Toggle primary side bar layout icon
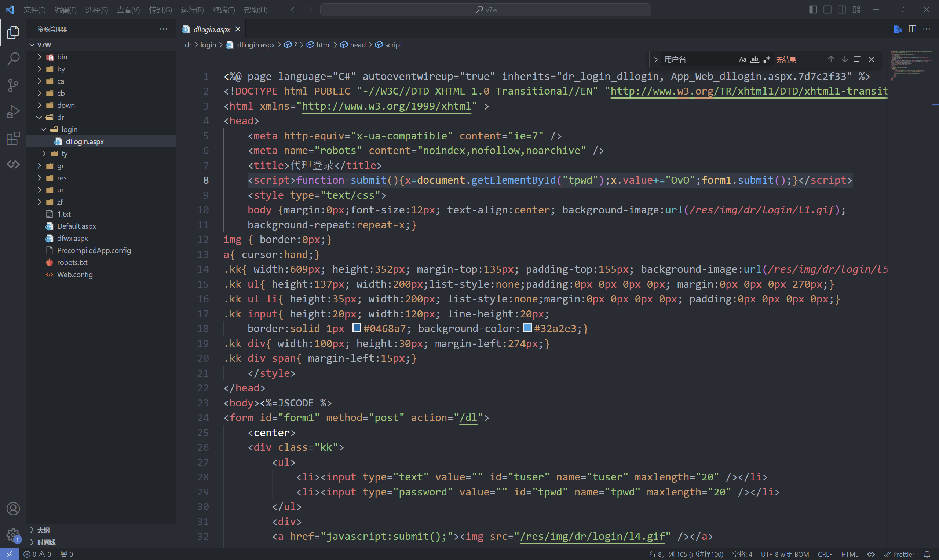The image size is (939, 560). (813, 10)
